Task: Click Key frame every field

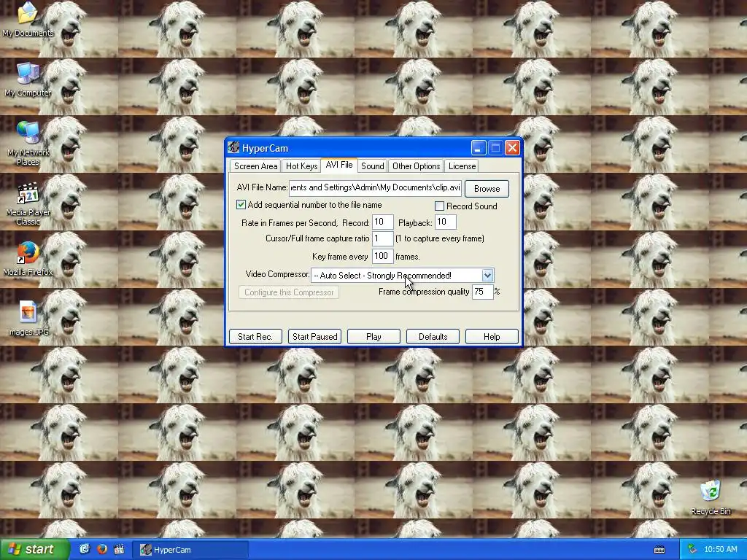Action: pyautogui.click(x=382, y=256)
